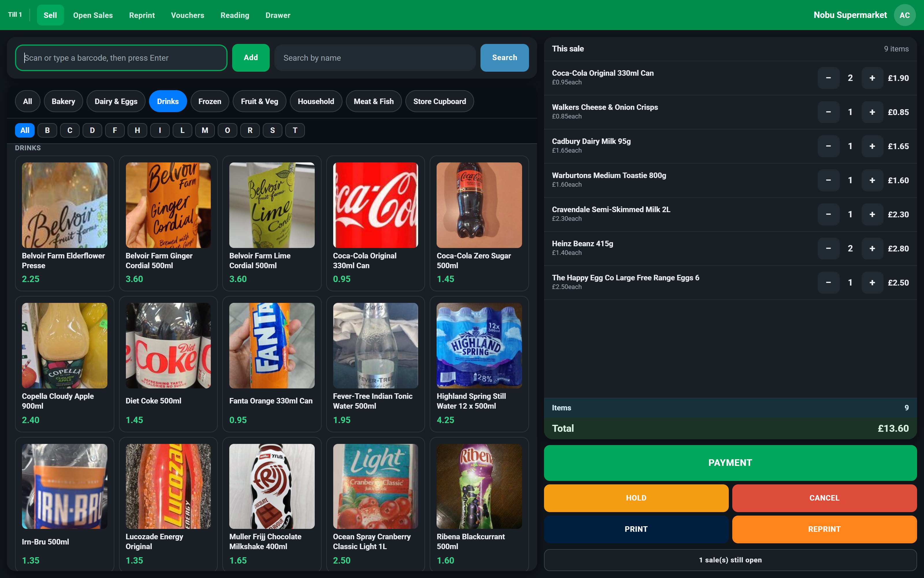
Task: Decrease Coca-Cola Original 330ml Can quantity
Action: pos(828,78)
